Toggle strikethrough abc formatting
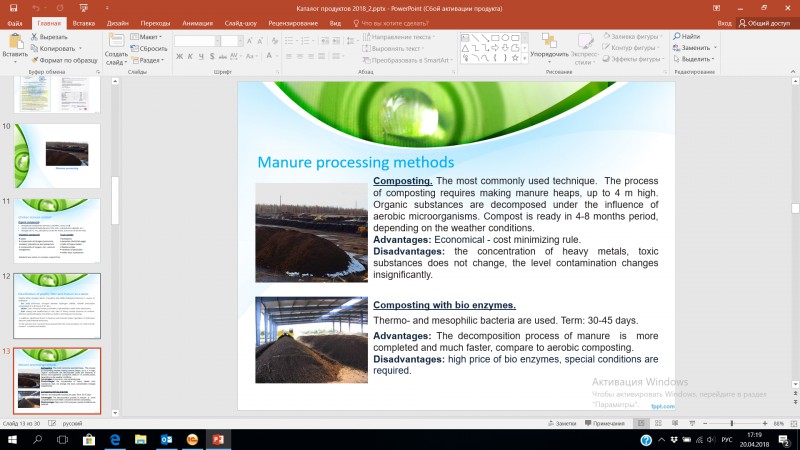 [x=222, y=56]
